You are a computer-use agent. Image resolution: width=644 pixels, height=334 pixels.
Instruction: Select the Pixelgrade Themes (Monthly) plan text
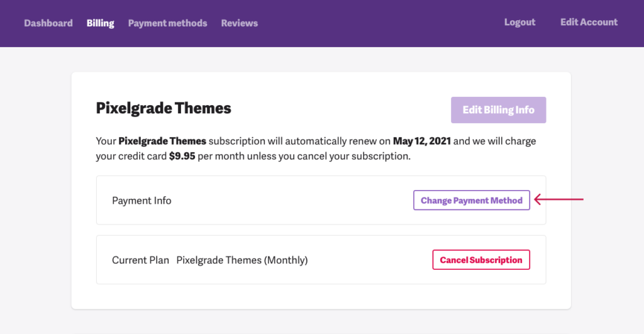[x=242, y=260]
